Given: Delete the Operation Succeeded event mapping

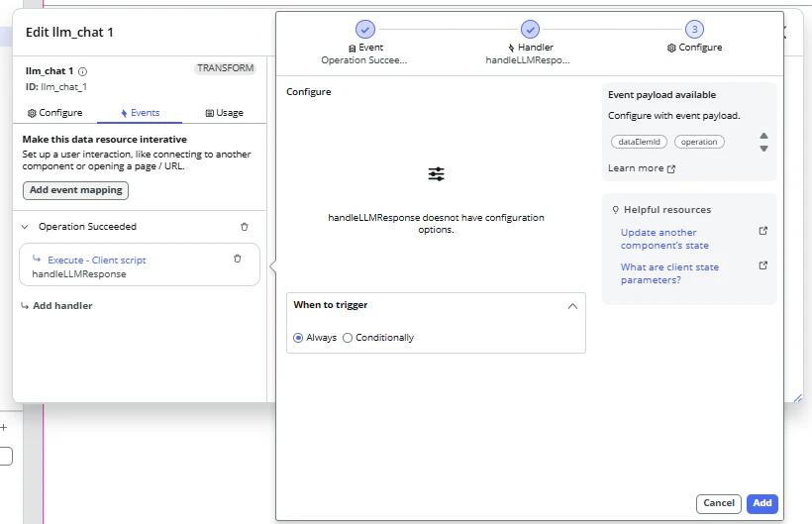Looking at the screenshot, I should click(x=245, y=227).
